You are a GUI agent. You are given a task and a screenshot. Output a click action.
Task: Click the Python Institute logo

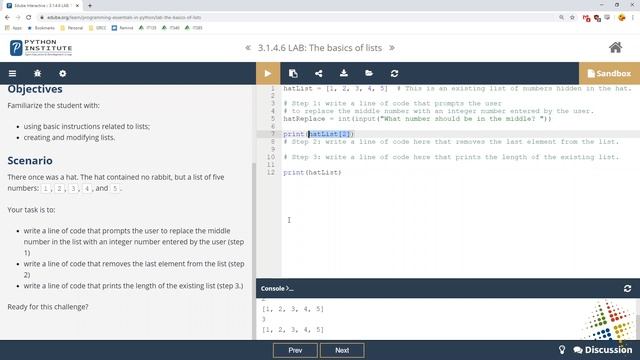41,48
